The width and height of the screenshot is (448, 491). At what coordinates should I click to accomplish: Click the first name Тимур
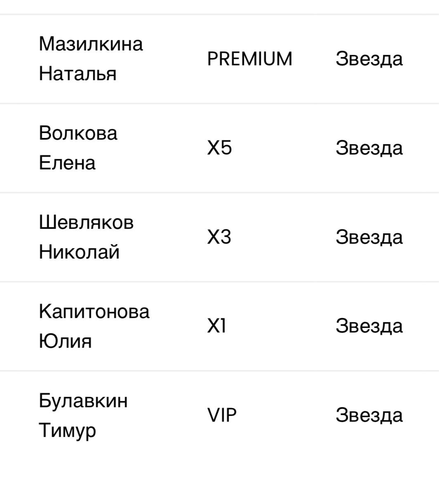point(67,430)
